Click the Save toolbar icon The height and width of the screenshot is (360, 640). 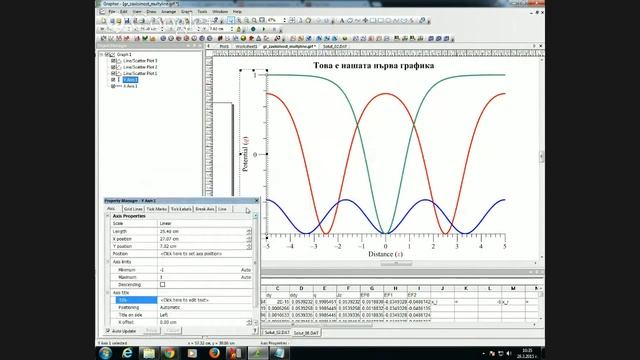tap(127, 20)
